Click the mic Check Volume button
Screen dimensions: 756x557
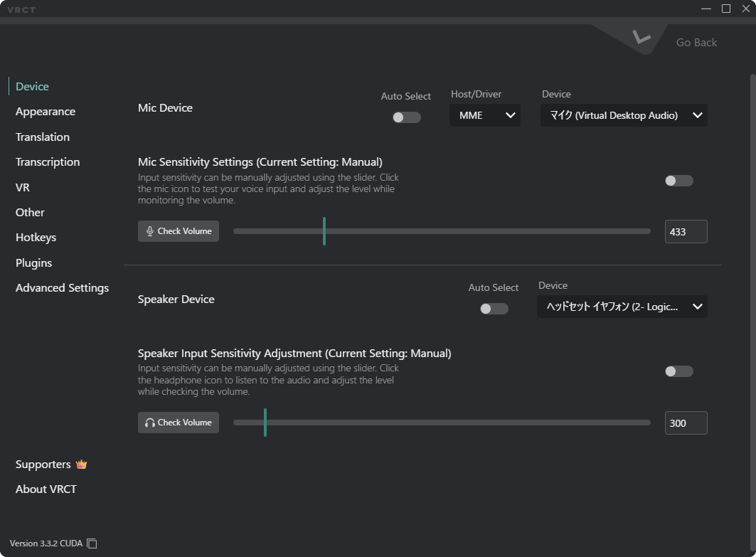[179, 230]
